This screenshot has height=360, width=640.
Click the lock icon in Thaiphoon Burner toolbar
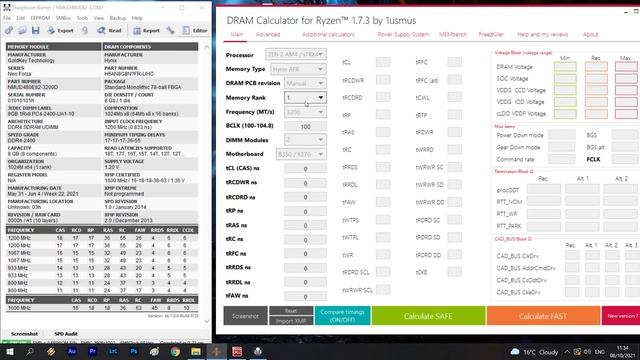[84, 31]
